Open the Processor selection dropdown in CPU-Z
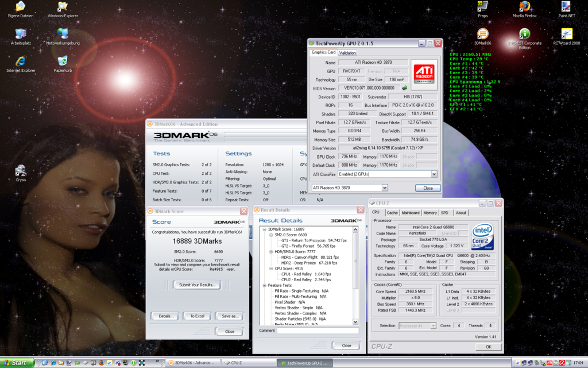 tap(417, 326)
